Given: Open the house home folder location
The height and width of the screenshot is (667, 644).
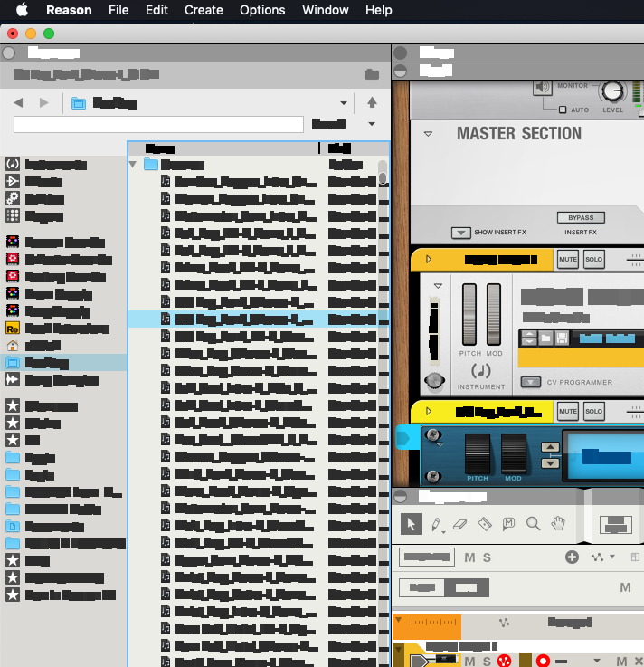Looking at the screenshot, I should 13,346.
